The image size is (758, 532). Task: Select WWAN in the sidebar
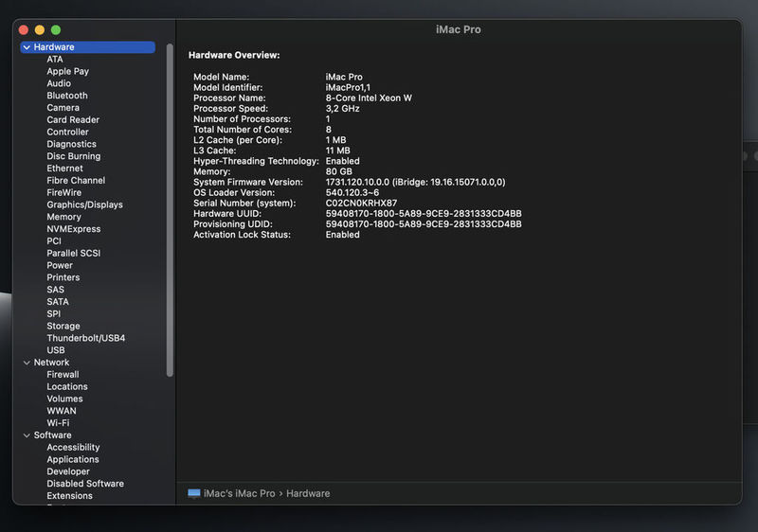pyautogui.click(x=62, y=411)
